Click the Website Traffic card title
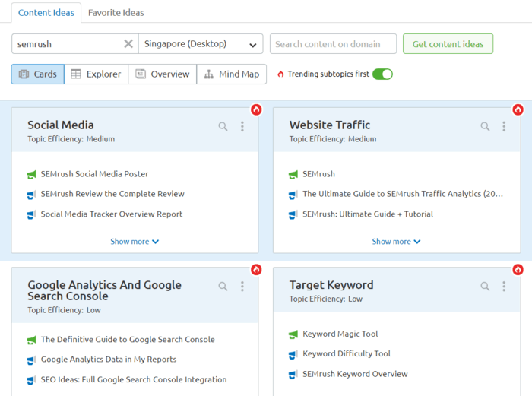 coord(330,125)
